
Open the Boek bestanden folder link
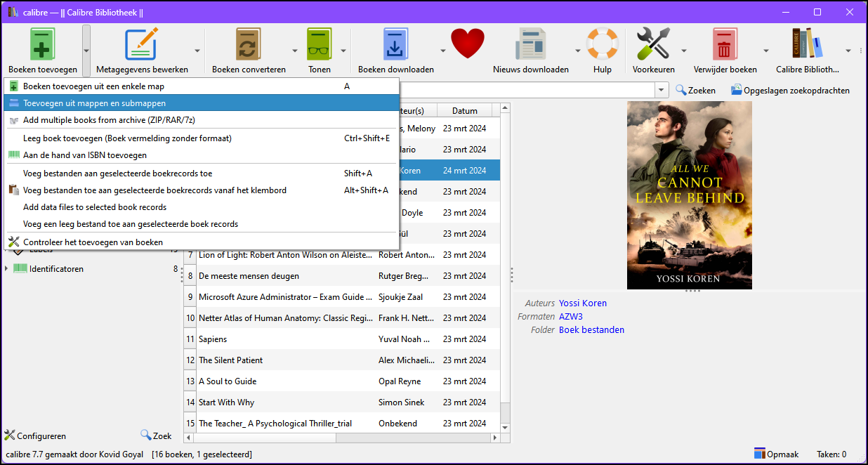point(591,330)
